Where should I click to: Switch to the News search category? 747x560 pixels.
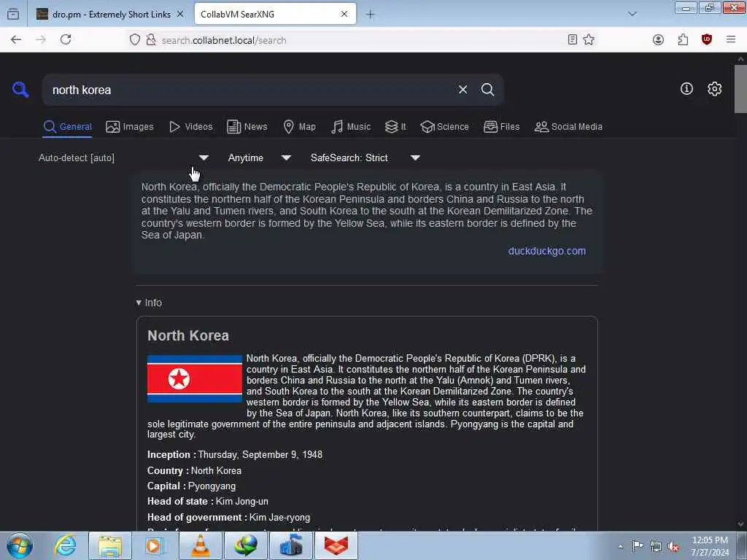pos(247,127)
